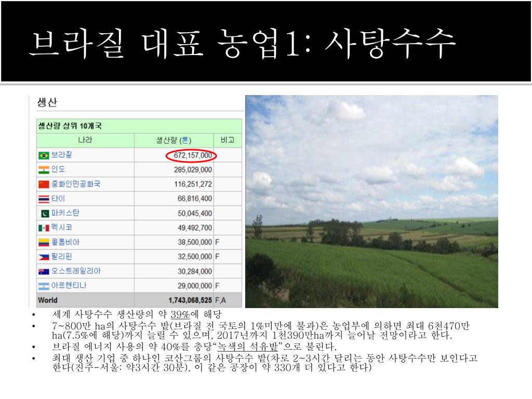The height and width of the screenshot is (399, 532).
Task: Click the Pakistan flag icon
Action: (45, 214)
